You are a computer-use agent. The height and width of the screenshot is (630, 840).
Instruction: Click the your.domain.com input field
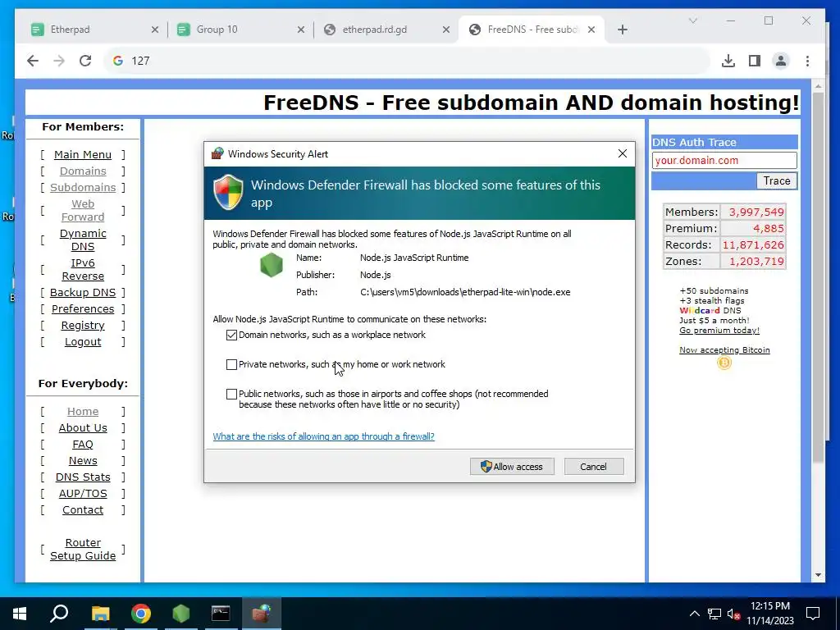pos(724,160)
